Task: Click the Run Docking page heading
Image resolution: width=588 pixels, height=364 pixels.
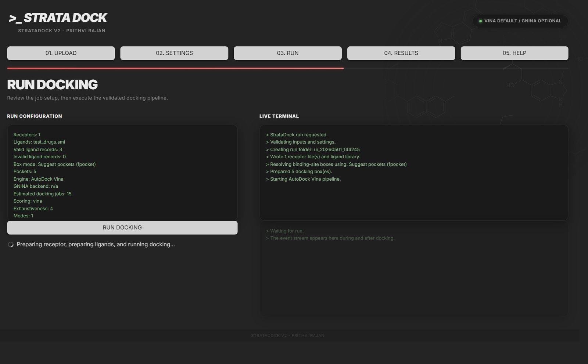Action: pos(52,84)
